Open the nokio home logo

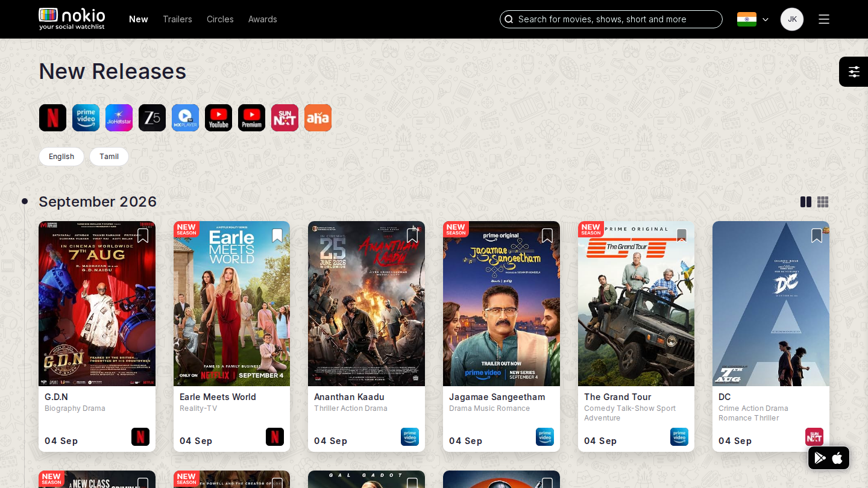(72, 19)
